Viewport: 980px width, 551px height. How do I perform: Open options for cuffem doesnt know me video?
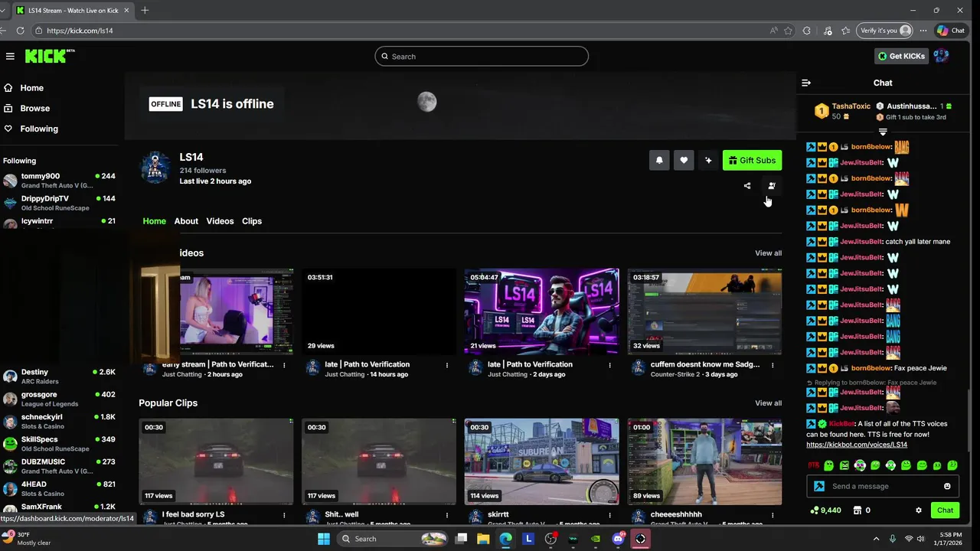(773, 365)
